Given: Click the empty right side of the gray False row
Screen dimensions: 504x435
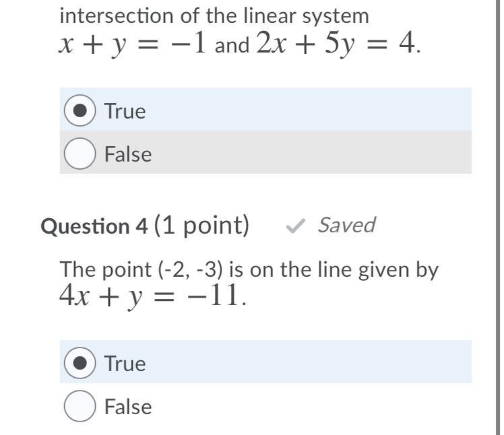Looking at the screenshot, I should (350, 154).
